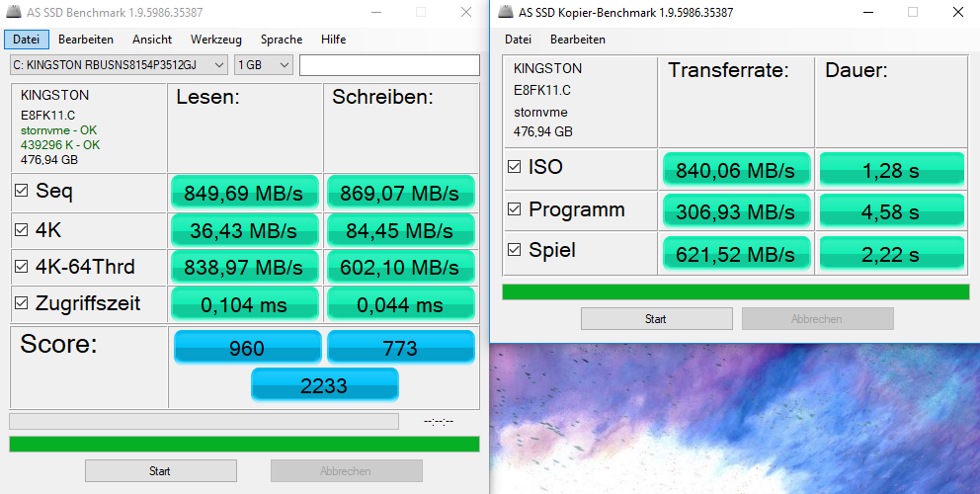Click the Spiel transfer rate 621,52 MB/s

coord(736,253)
